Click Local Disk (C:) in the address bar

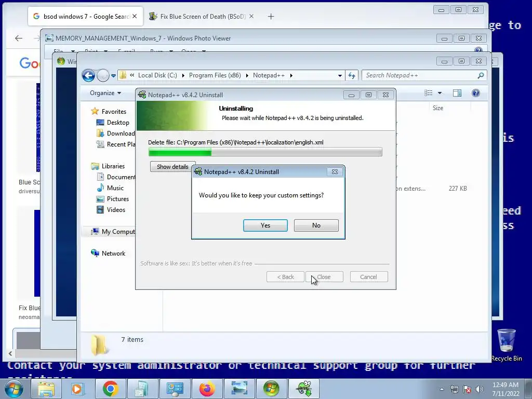[157, 75]
